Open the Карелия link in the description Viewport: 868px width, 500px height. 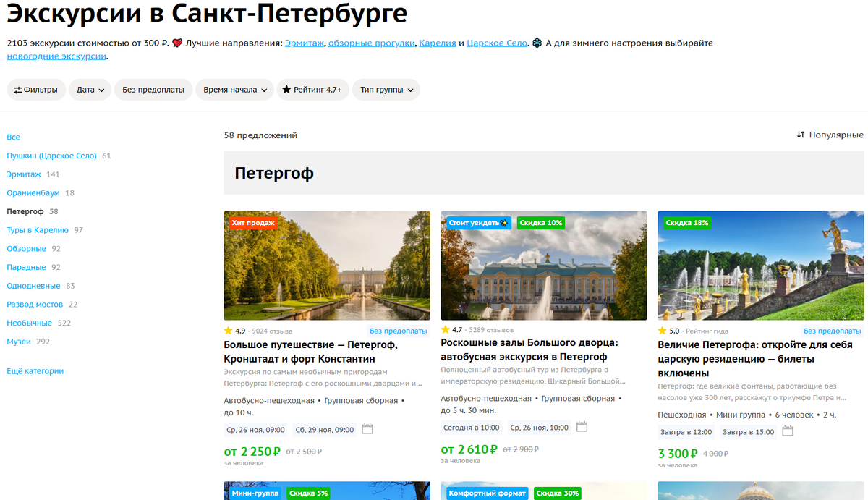(x=438, y=43)
